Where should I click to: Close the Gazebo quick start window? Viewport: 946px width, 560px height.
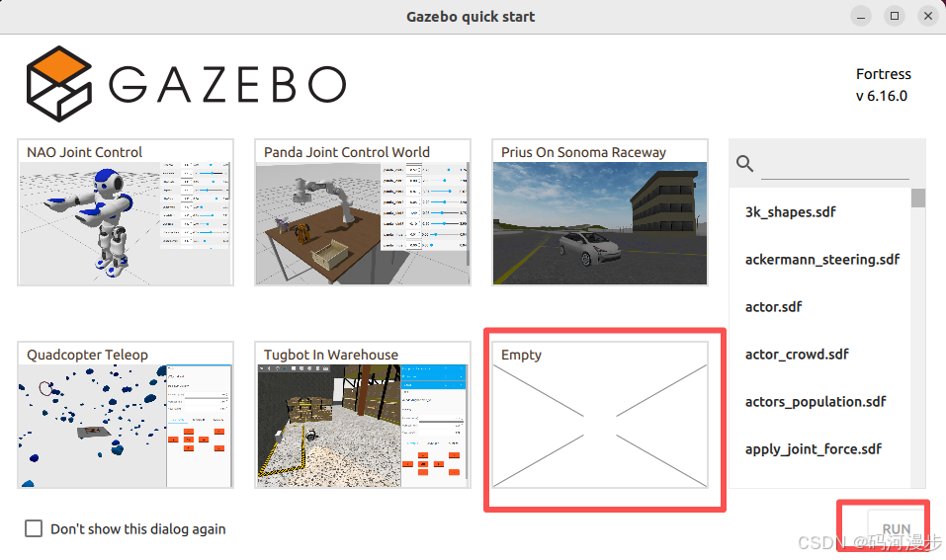[928, 16]
